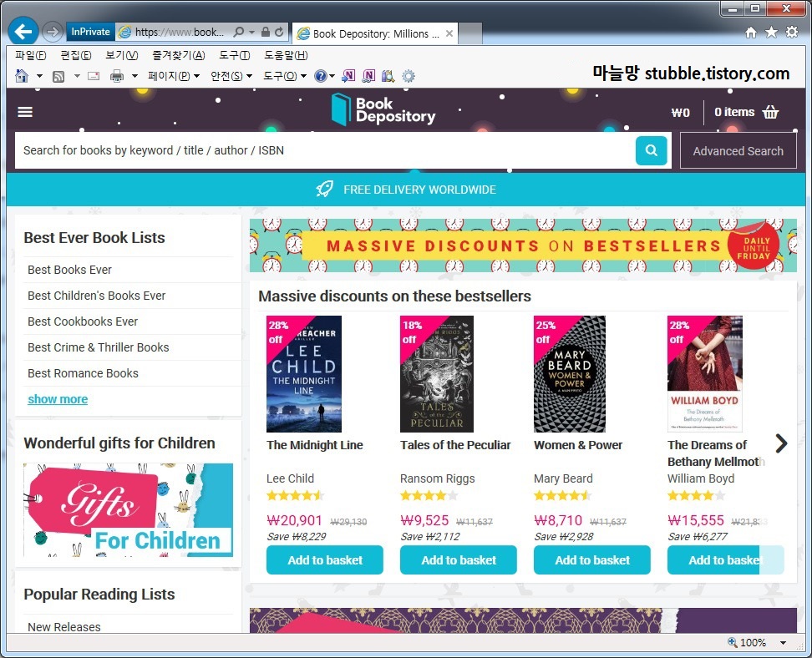
Task: Open the 페이지(P) dropdown menu
Action: [x=174, y=76]
